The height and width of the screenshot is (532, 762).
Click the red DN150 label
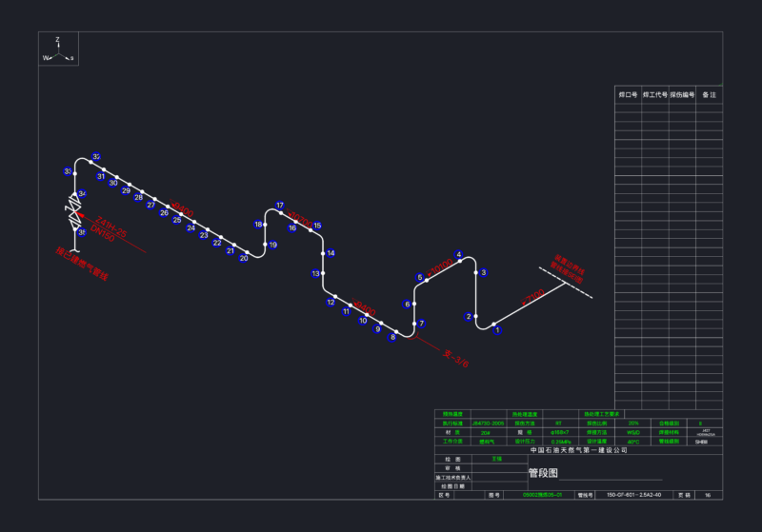tap(103, 234)
